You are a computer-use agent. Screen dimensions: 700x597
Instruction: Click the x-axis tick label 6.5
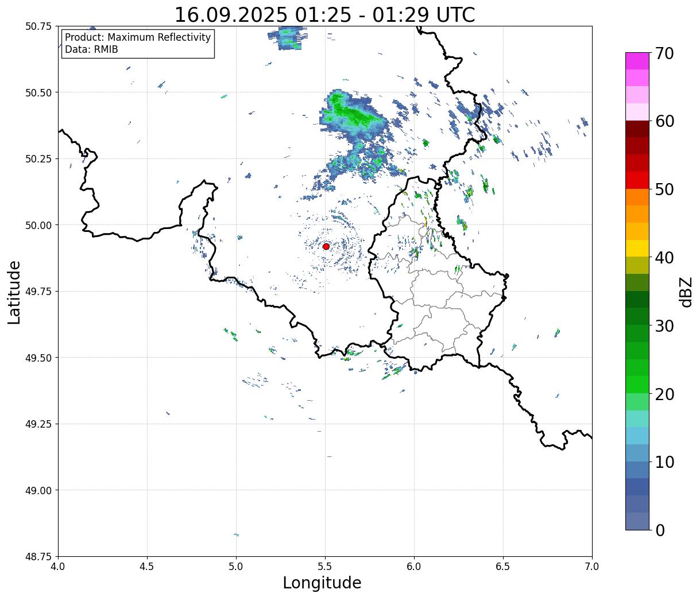(x=503, y=566)
